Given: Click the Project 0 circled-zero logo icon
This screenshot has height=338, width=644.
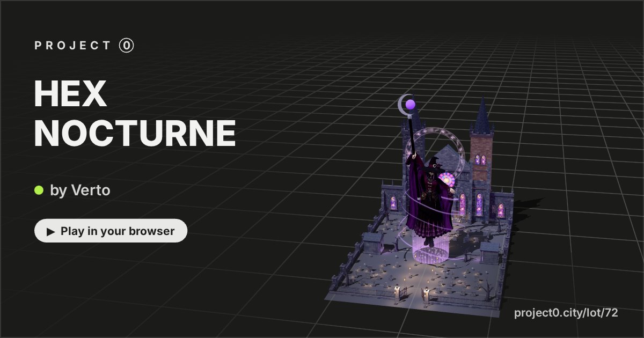Looking at the screenshot, I should click(126, 46).
